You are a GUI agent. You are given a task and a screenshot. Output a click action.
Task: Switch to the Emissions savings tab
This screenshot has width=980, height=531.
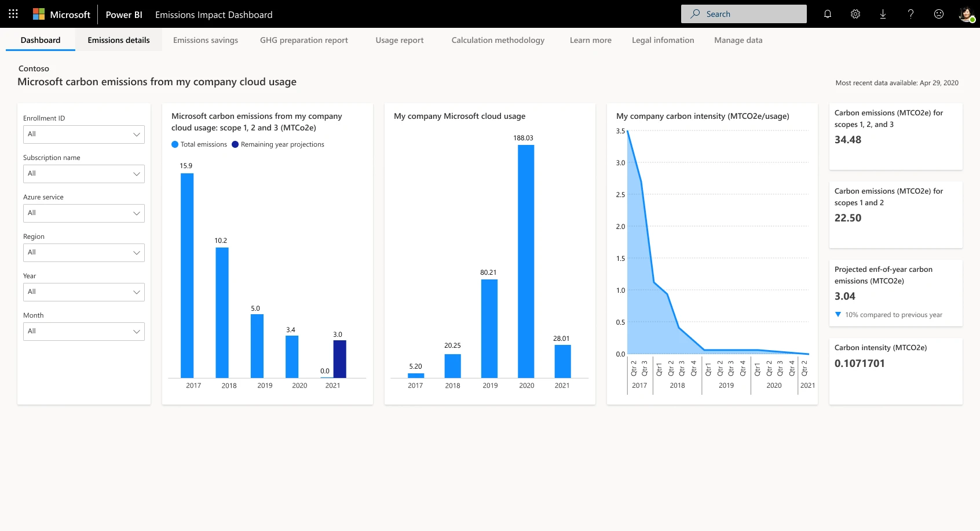(x=205, y=40)
